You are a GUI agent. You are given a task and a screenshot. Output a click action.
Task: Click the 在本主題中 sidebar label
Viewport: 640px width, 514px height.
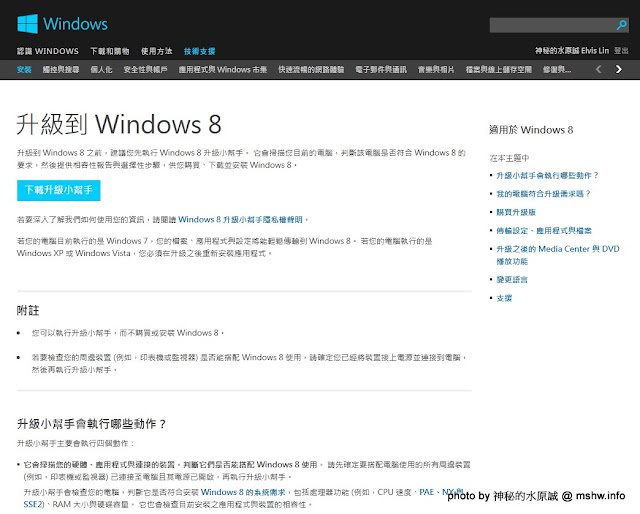click(x=509, y=158)
